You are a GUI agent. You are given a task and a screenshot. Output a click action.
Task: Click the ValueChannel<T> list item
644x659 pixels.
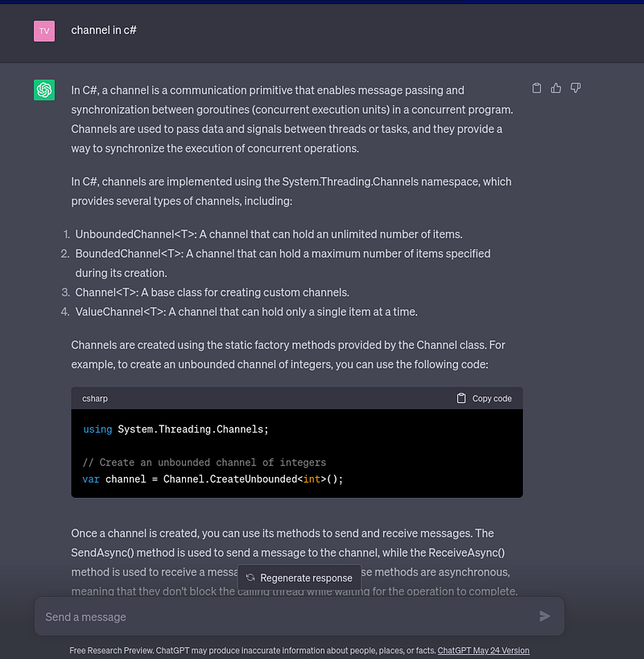click(246, 312)
